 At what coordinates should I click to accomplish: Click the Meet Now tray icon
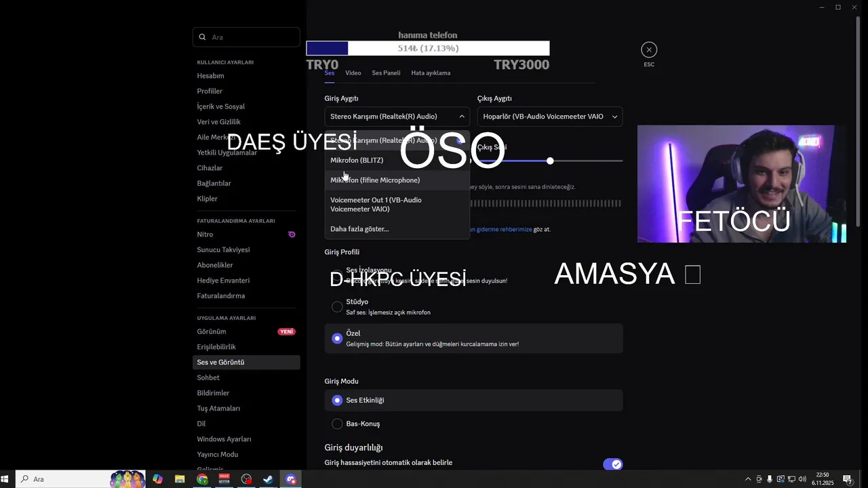coord(759,479)
